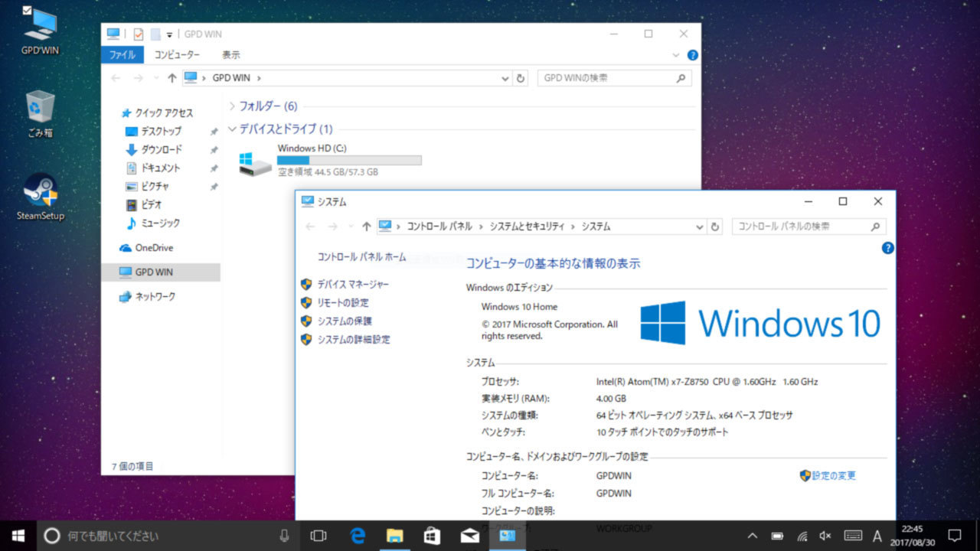Collapse the デバイスとドライブ (1) group
Screen dimensions: 980x551
point(232,129)
